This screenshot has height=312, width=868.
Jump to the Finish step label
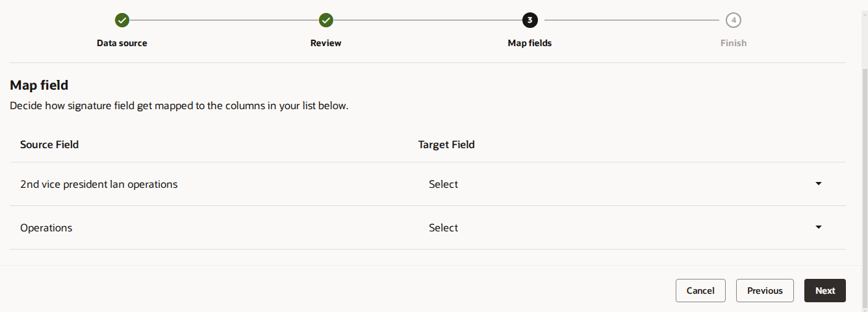click(734, 43)
